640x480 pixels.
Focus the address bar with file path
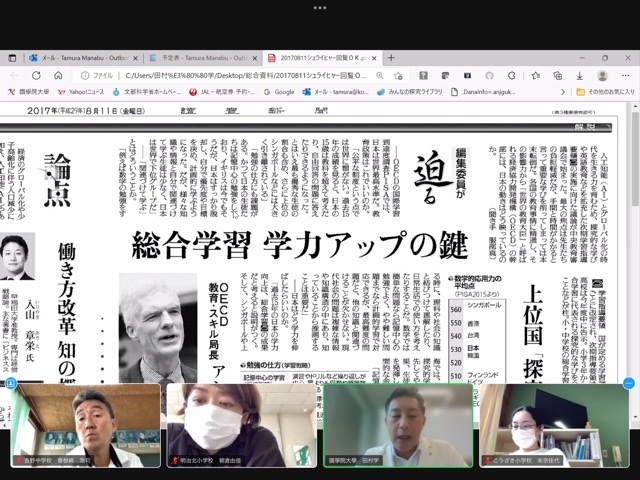point(246,76)
